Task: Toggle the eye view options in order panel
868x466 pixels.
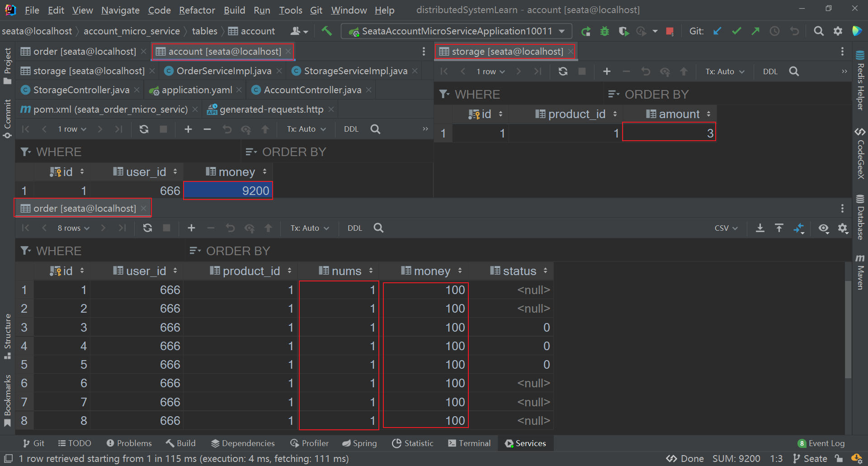Action: [824, 228]
